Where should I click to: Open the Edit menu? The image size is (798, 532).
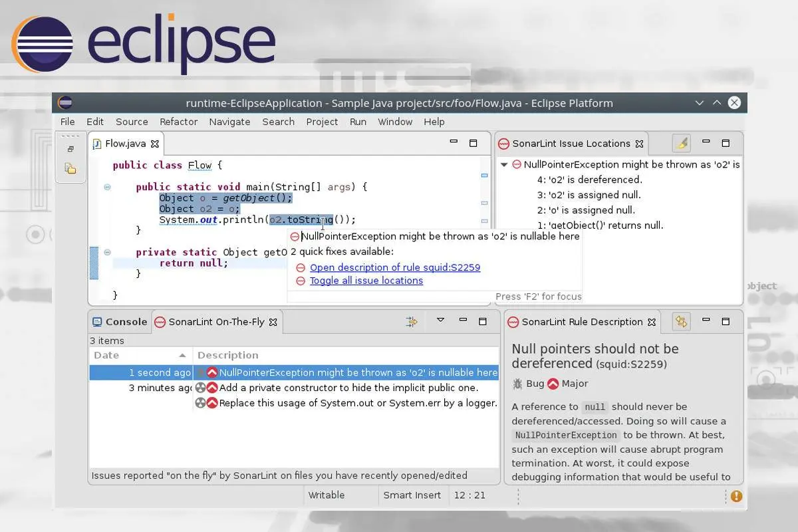tap(95, 122)
